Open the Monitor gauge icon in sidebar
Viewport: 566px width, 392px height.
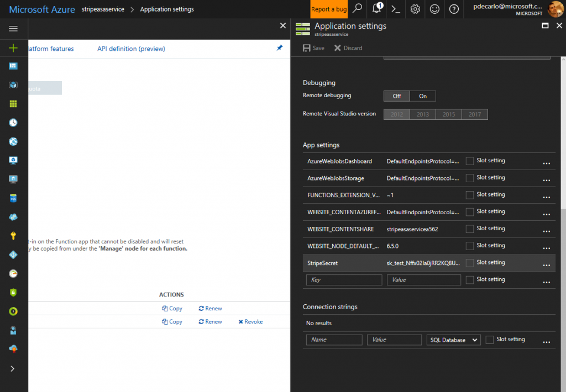(x=13, y=274)
